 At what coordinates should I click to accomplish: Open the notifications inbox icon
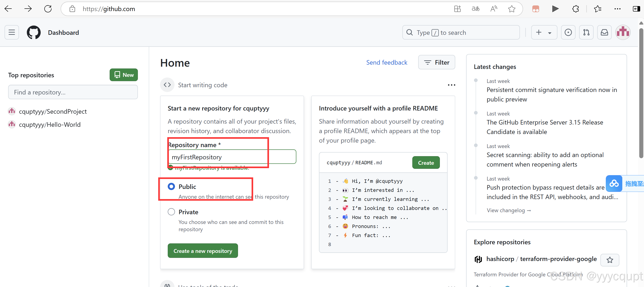604,32
